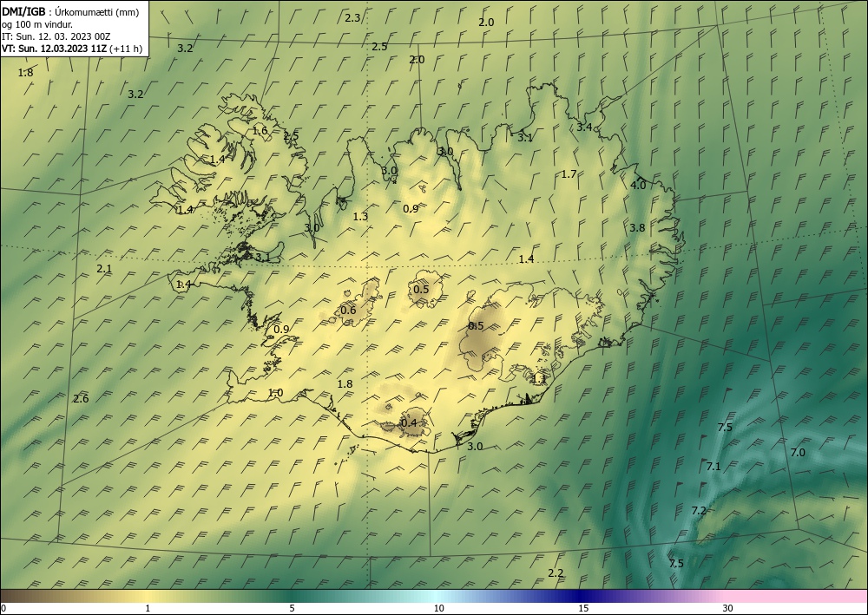The height and width of the screenshot is (615, 868).
Task: Select the 2.2 value label
Action: point(556,573)
